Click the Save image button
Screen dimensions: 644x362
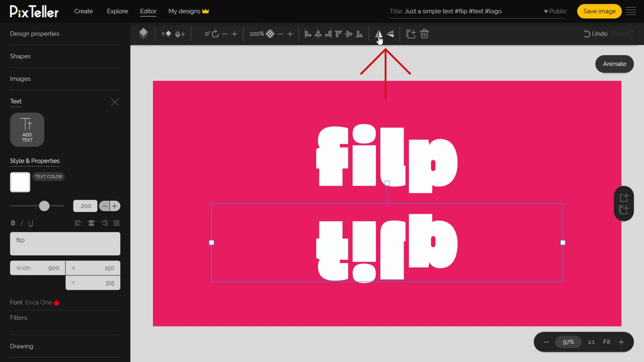(x=599, y=11)
